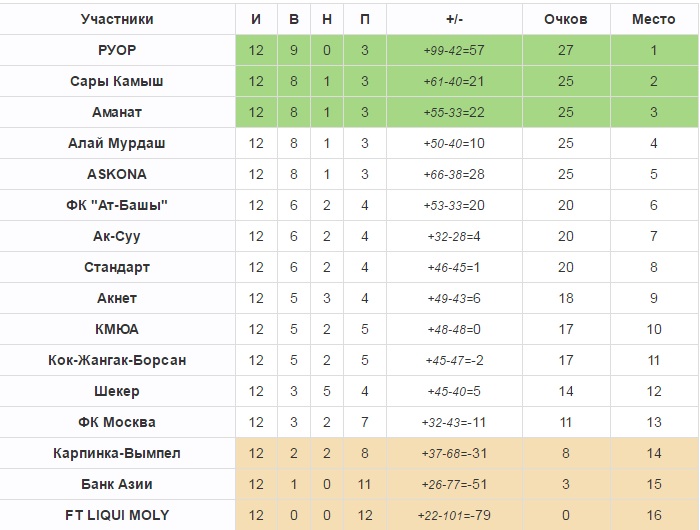The height and width of the screenshot is (530, 700).
Task: Click the ASKONA team name
Action: [117, 174]
